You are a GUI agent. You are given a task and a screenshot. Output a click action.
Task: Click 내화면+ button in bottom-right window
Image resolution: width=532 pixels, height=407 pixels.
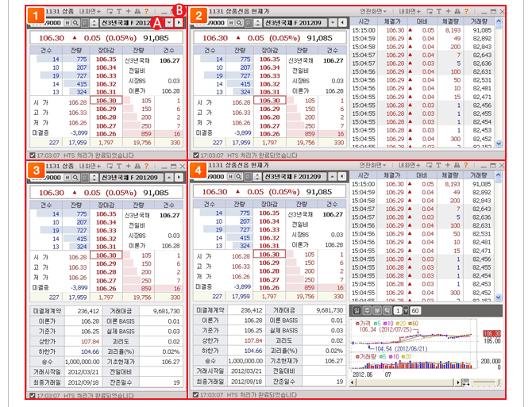pyautogui.click(x=409, y=165)
